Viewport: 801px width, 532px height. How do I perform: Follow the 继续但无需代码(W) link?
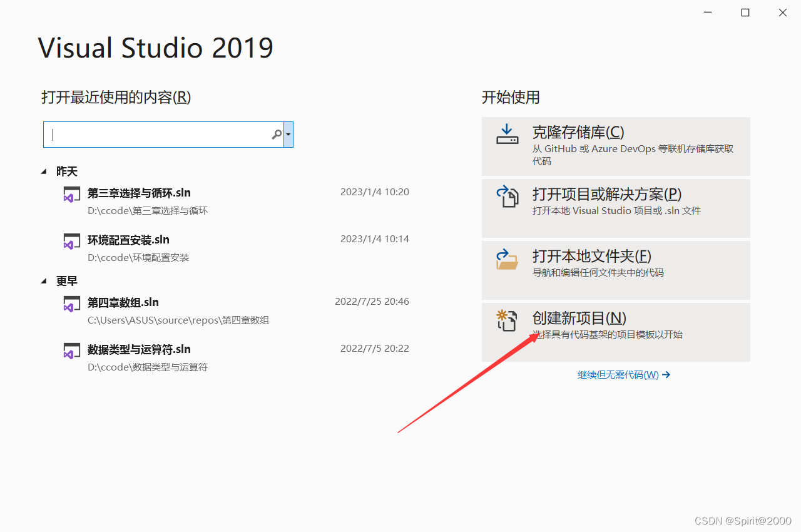pos(624,375)
